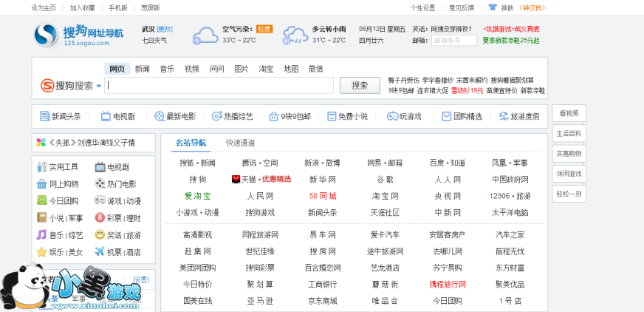The height and width of the screenshot is (312, 644).
Task: Click the 音乐 music note icon
Action: [42, 234]
